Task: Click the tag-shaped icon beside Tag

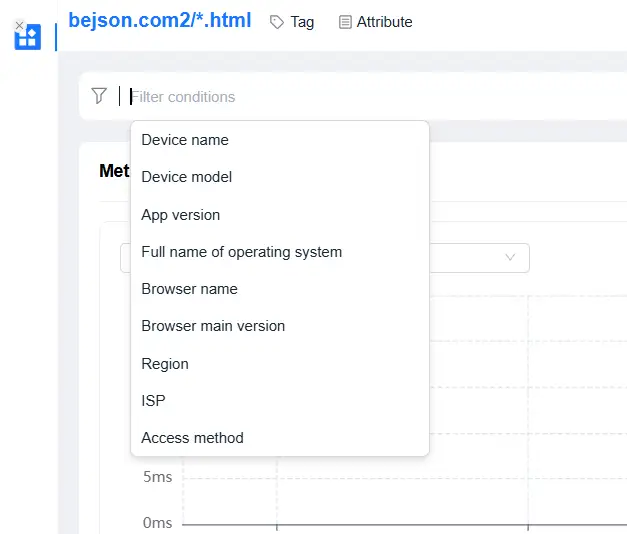Action: pyautogui.click(x=277, y=22)
